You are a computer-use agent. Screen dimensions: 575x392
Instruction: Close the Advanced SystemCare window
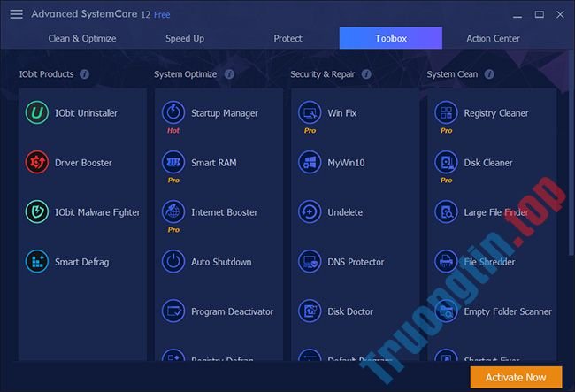point(560,14)
